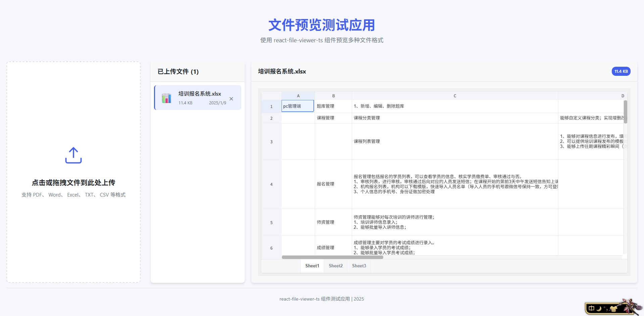Click the 11.4 KB size badge
The image size is (644, 316).
click(621, 71)
